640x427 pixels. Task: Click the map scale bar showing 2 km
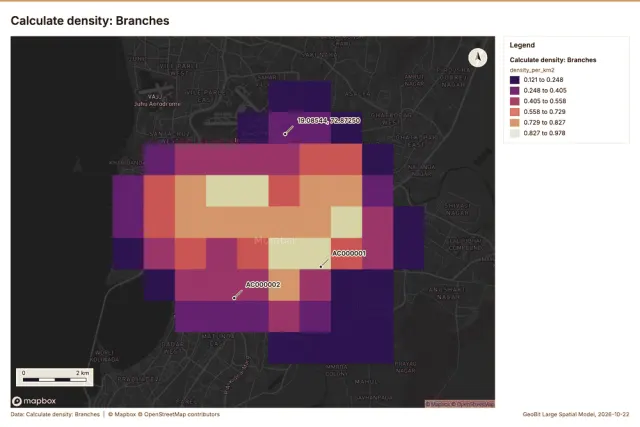click(55, 377)
